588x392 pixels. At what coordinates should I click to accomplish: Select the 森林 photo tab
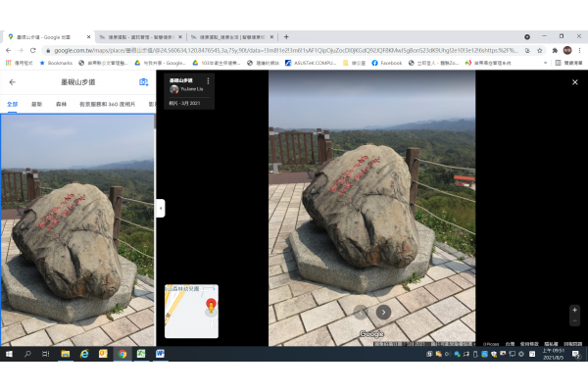61,104
